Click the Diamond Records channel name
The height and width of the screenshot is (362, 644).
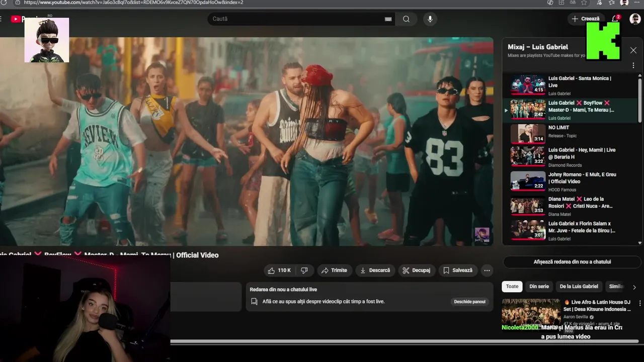[x=565, y=165]
